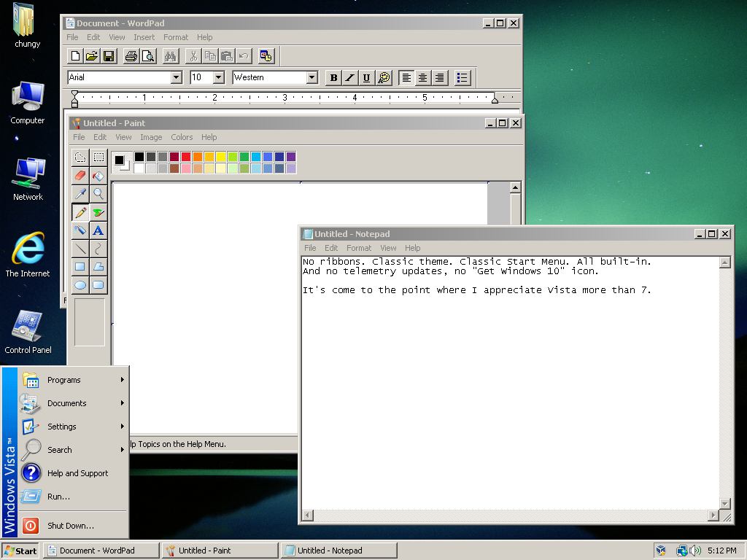
Task: Toggle Align Left in WordPad
Action: [406, 77]
